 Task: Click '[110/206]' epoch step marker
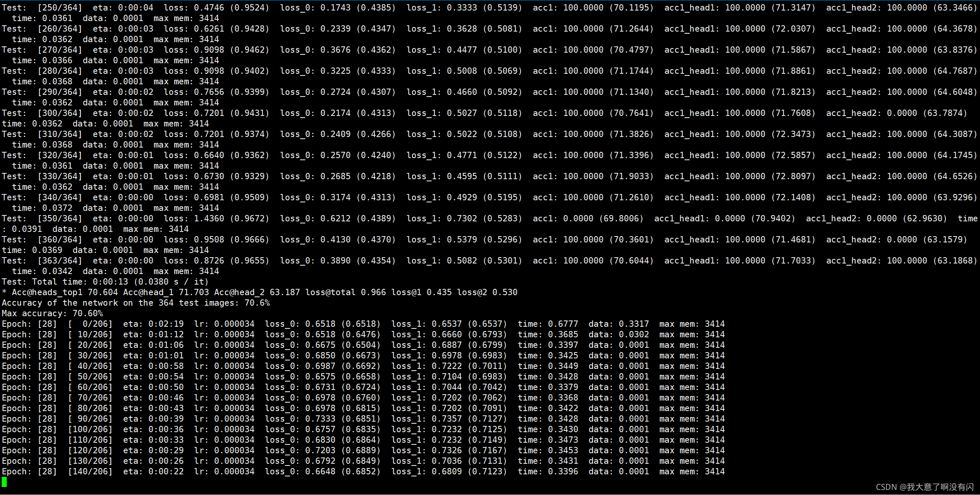90,440
